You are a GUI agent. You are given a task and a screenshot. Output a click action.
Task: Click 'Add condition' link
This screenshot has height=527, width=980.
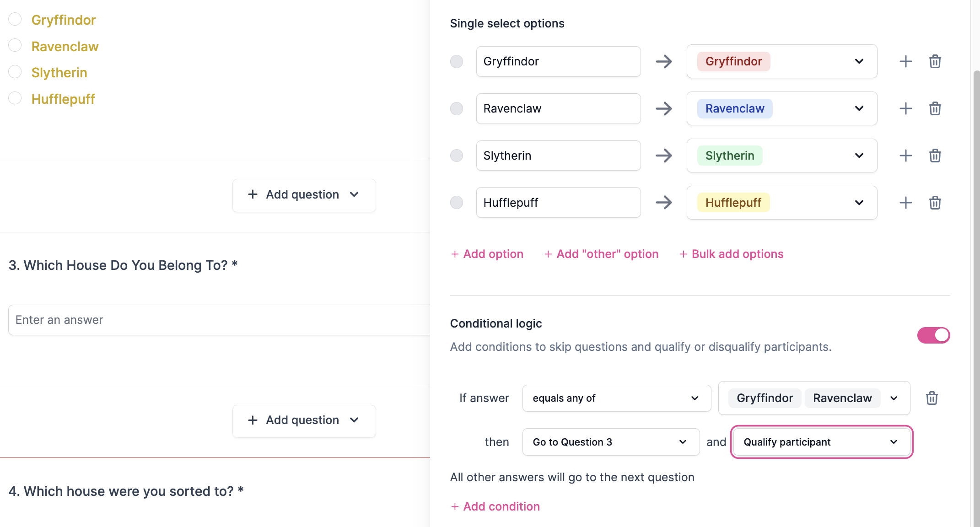[495, 506]
